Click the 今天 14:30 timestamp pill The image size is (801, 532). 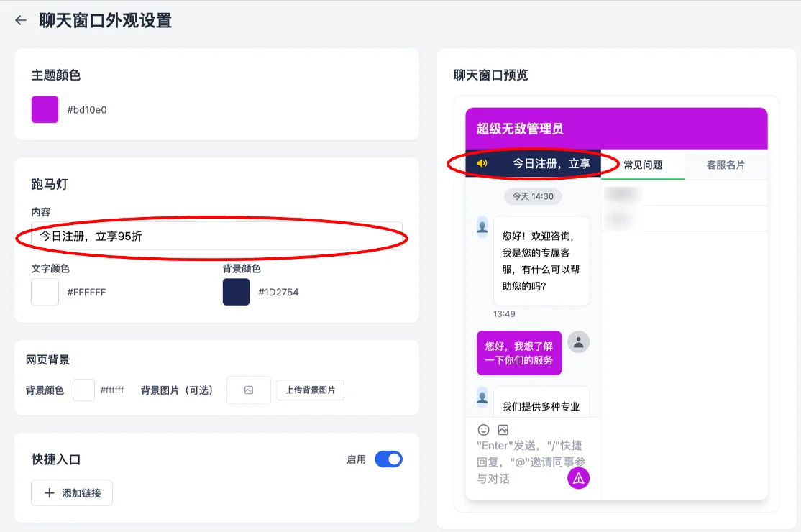(533, 196)
